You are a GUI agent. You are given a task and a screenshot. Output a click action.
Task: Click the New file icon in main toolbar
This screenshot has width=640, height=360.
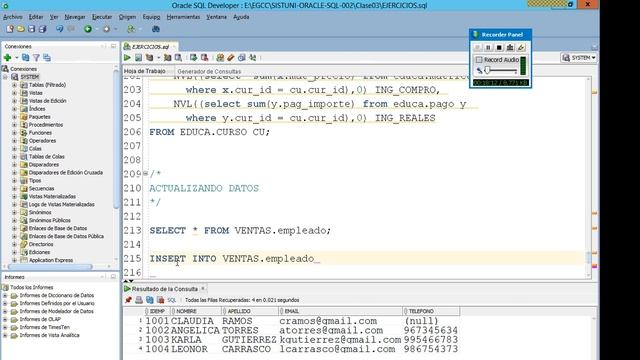click(10, 29)
